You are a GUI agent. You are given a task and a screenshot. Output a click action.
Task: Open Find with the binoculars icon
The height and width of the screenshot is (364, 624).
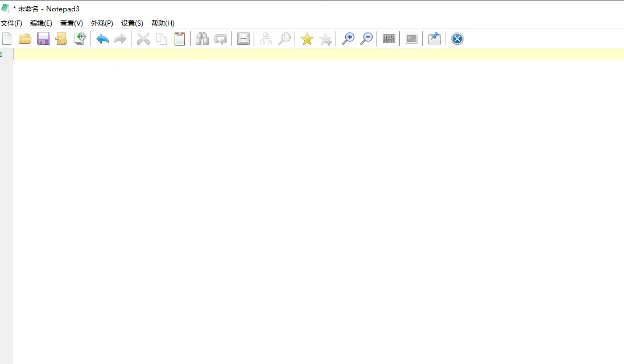[202, 38]
